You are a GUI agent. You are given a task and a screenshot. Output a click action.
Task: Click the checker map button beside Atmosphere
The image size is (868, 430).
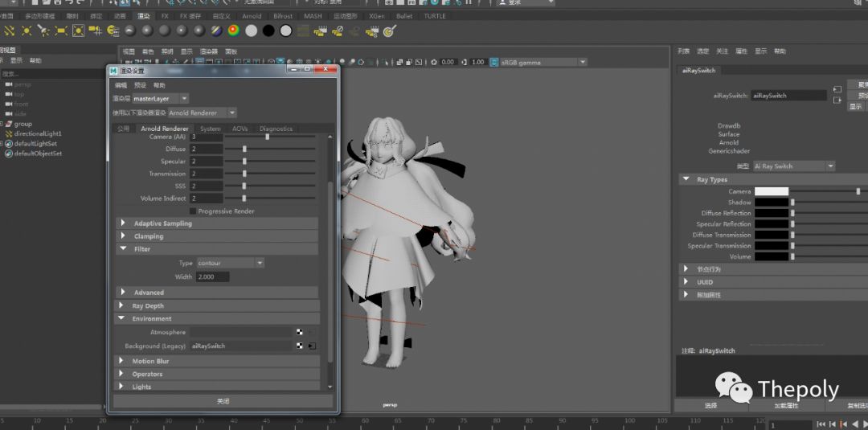tap(299, 332)
